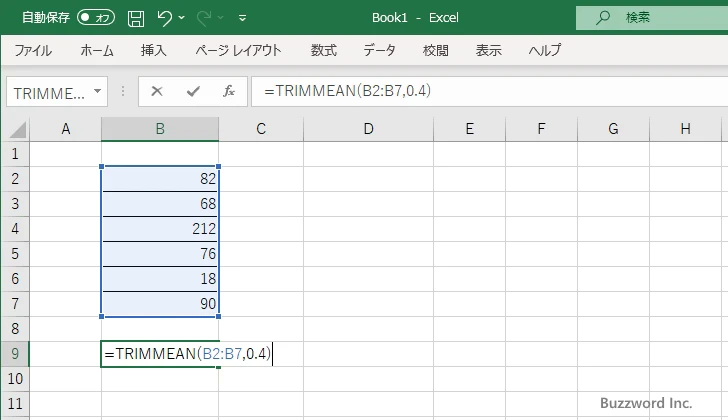The image size is (728, 420).
Task: Click cell containing value 68
Action: point(160,204)
